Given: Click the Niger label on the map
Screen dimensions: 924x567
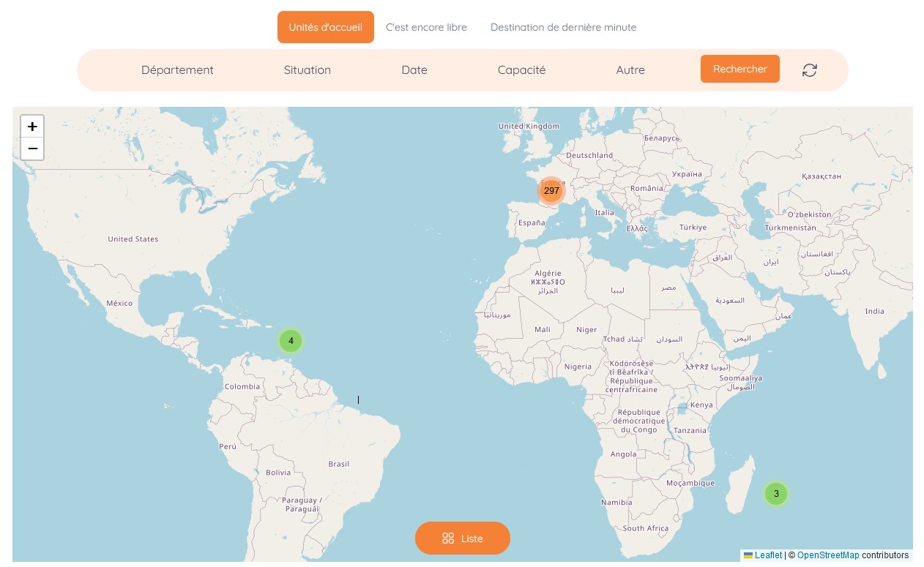Looking at the screenshot, I should click(586, 329).
